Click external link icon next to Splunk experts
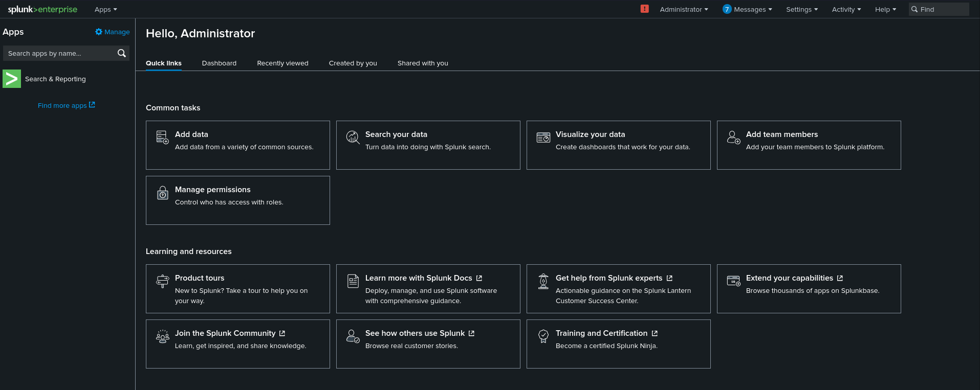This screenshot has width=980, height=390. click(669, 278)
